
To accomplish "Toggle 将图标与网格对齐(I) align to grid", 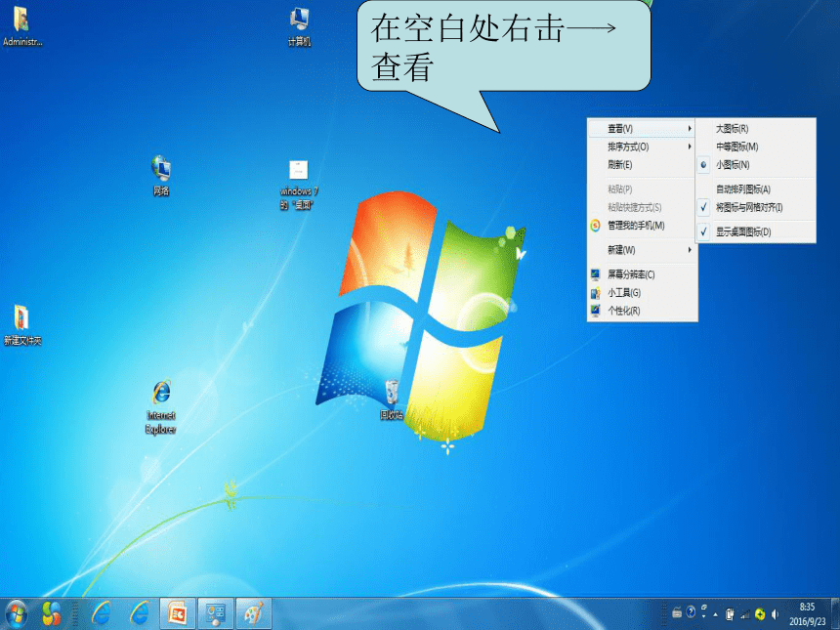I will (756, 207).
